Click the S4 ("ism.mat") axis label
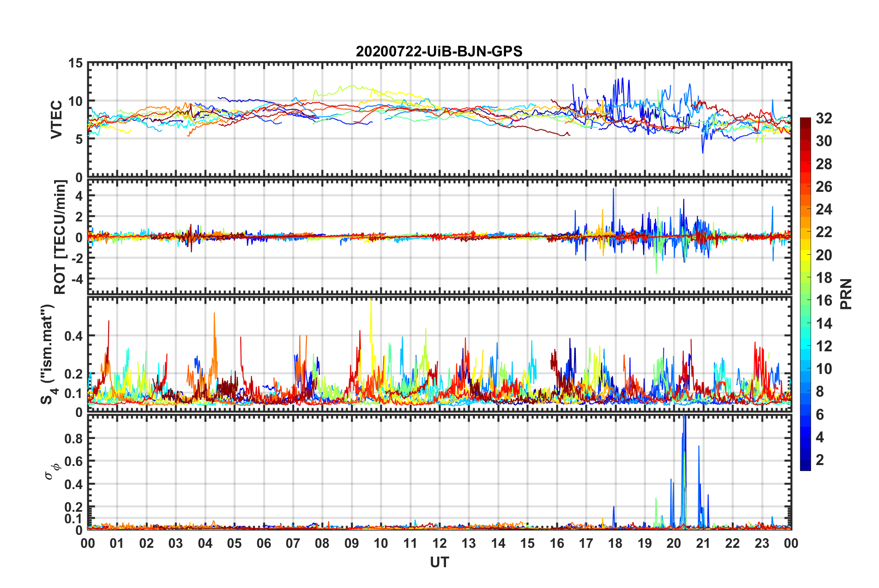Image resolution: width=879 pixels, height=588 pixels. 49,354
